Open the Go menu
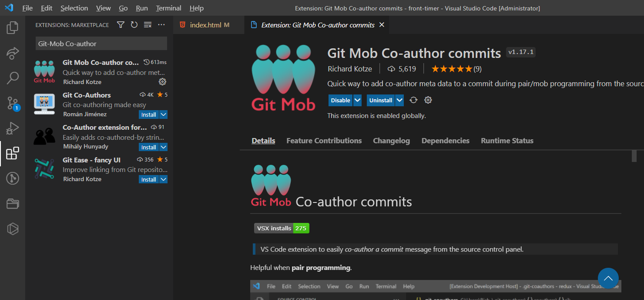The image size is (644, 300). tap(123, 8)
